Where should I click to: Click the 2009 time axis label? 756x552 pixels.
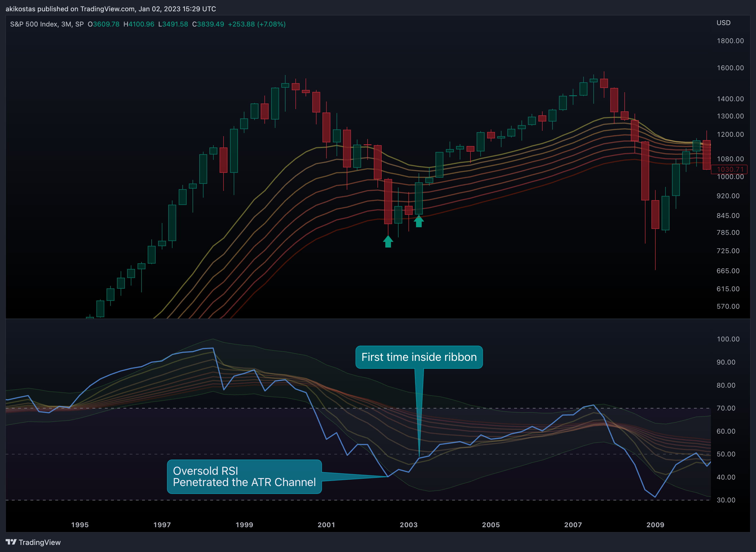tap(655, 525)
